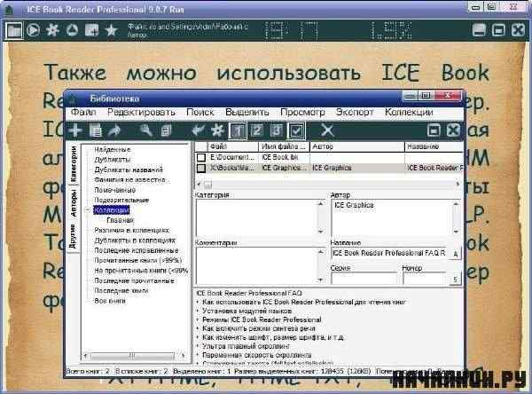The width and height of the screenshot is (532, 394).
Task: Open the Просмотр menu
Action: pyautogui.click(x=302, y=112)
